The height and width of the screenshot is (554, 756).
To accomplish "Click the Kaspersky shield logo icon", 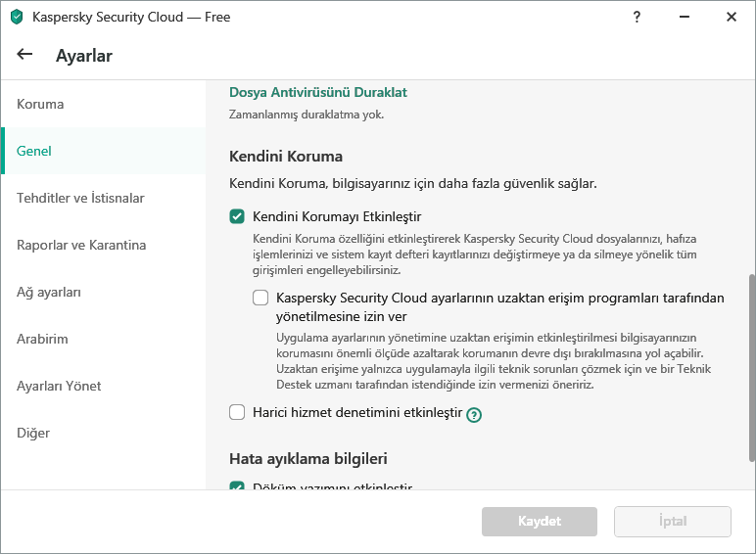I will (x=16, y=17).
